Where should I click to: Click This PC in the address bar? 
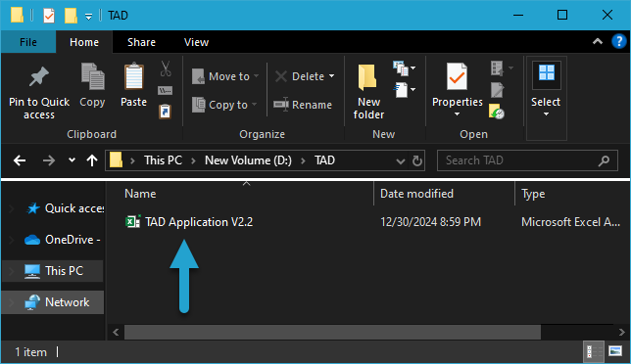[163, 160]
